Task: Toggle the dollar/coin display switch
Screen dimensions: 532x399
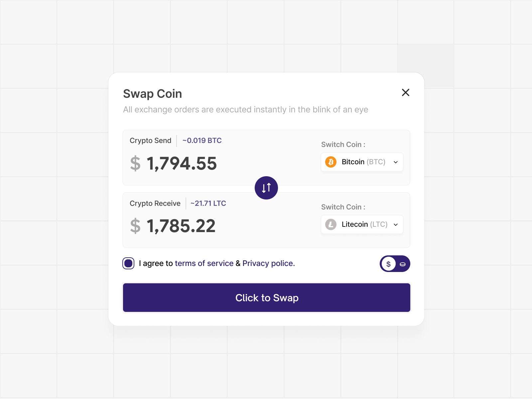Action: pyautogui.click(x=395, y=264)
